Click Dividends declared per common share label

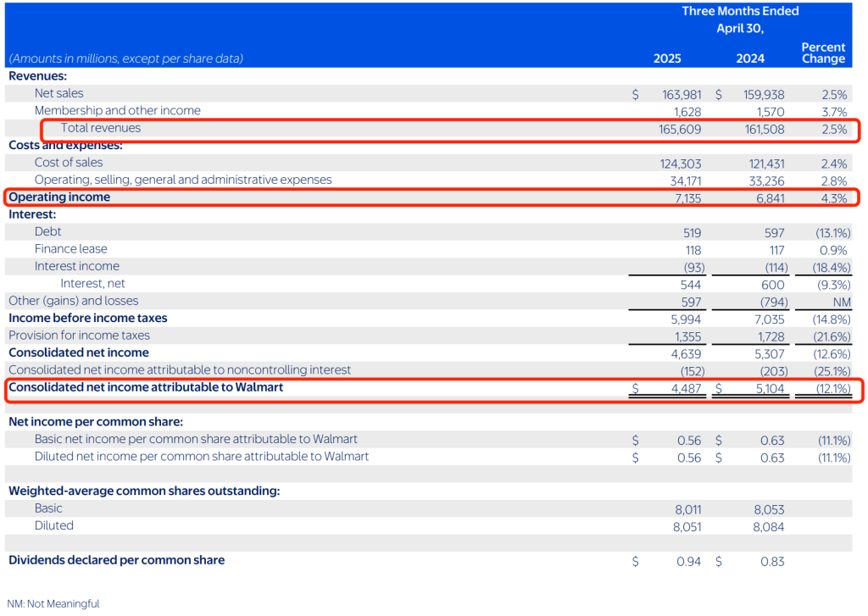(x=116, y=560)
